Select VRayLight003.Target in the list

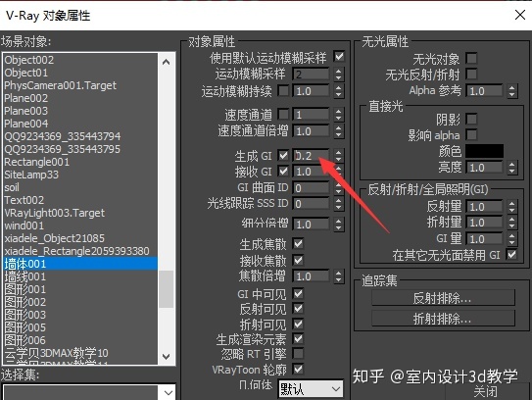click(80, 213)
